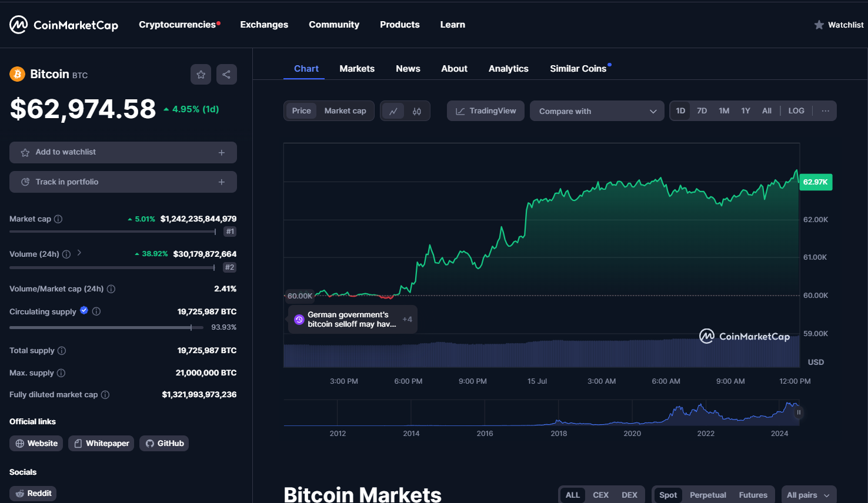
Task: Switch to the Markets tab
Action: tap(357, 69)
